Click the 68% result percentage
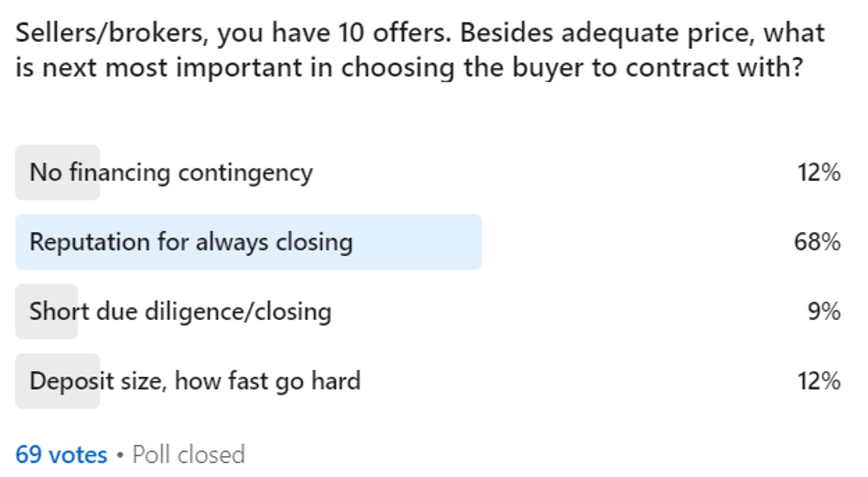Screen dimensions: 868x477 pos(817,242)
